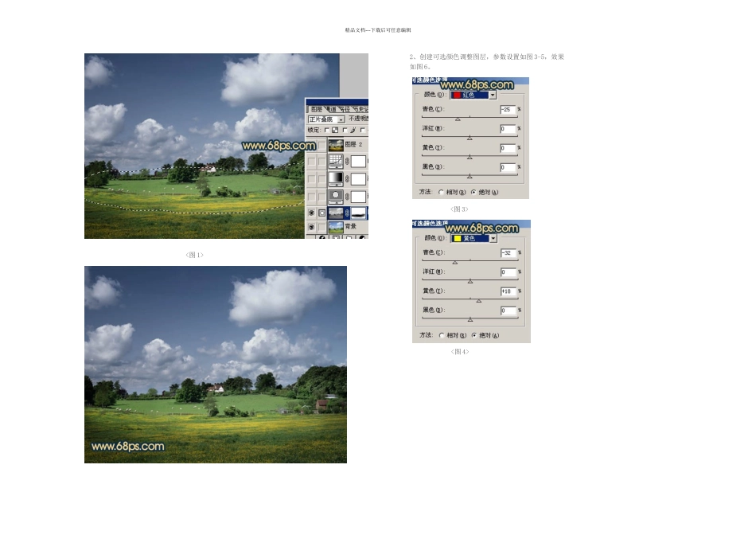Click the 背景 layer name
This screenshot has width=756, height=535.
(x=350, y=227)
